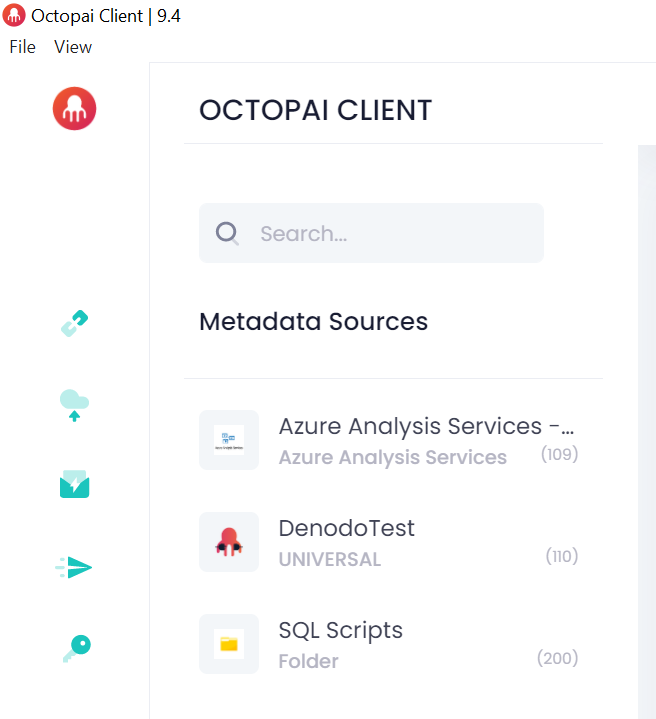Click the (110) count beside DenodoTest
This screenshot has width=656, height=719.
562,556
